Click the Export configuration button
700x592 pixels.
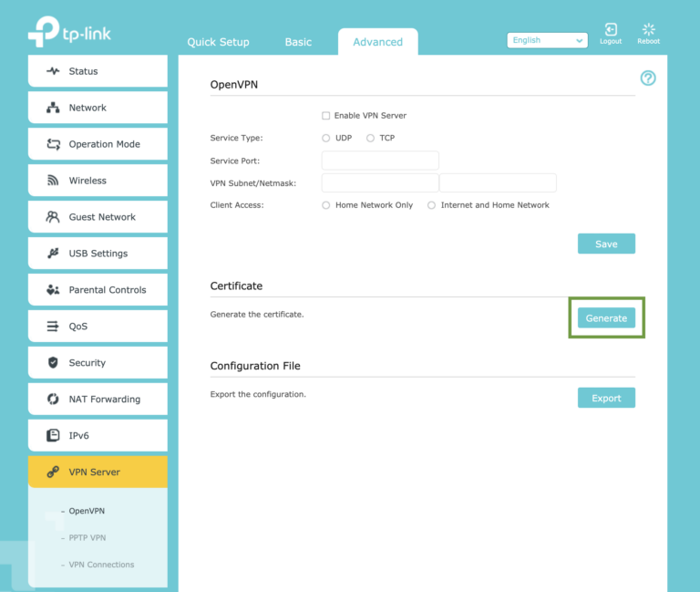coord(606,398)
